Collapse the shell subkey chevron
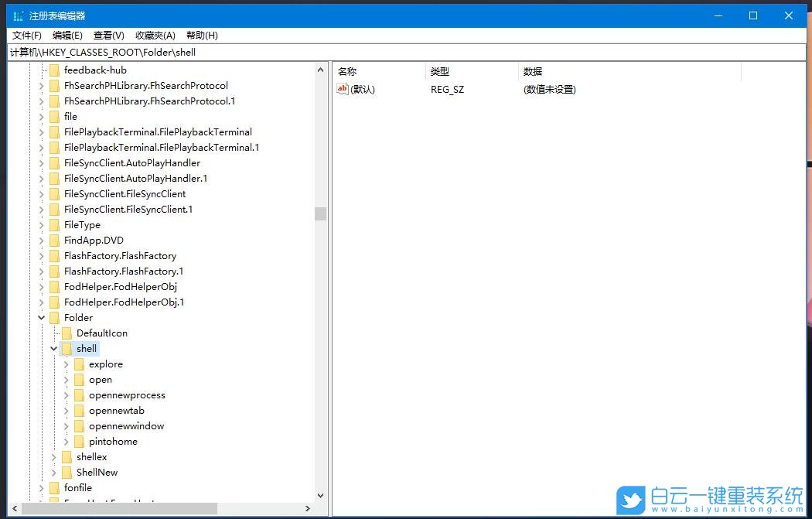The width and height of the screenshot is (812, 519). tap(53, 348)
